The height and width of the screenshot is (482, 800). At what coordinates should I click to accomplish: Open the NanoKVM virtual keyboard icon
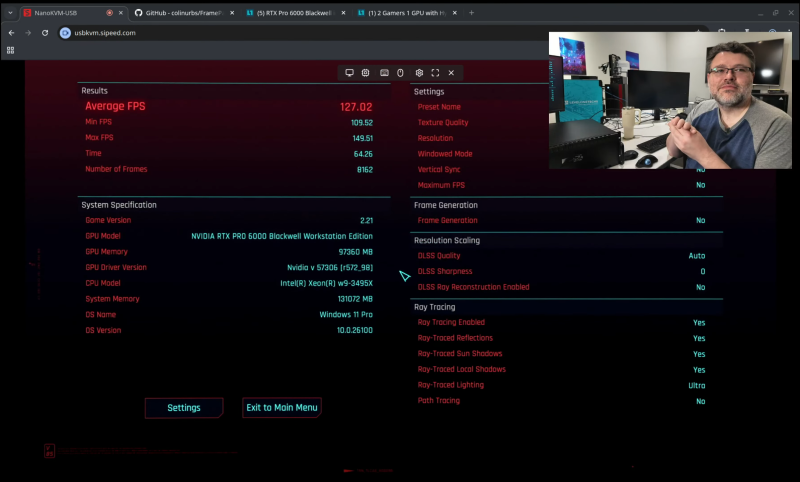tap(384, 73)
